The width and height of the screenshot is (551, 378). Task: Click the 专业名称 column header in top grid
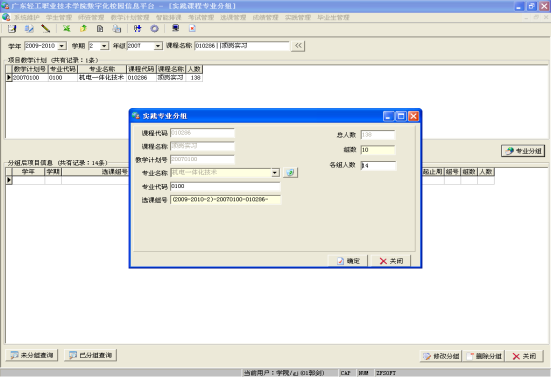(x=102, y=69)
